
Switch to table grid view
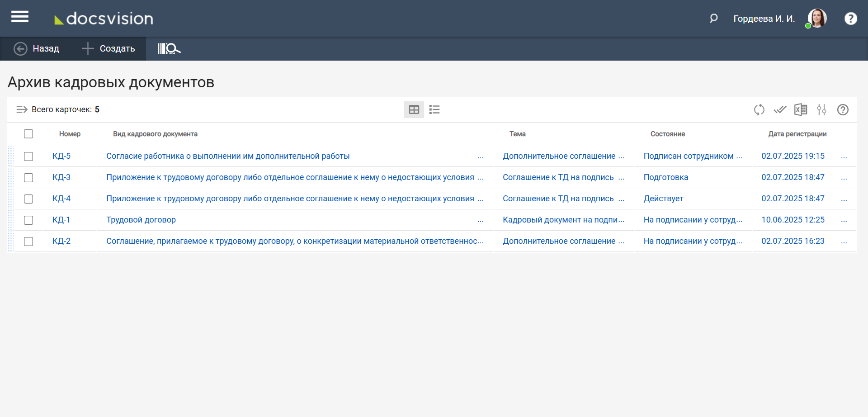[414, 109]
